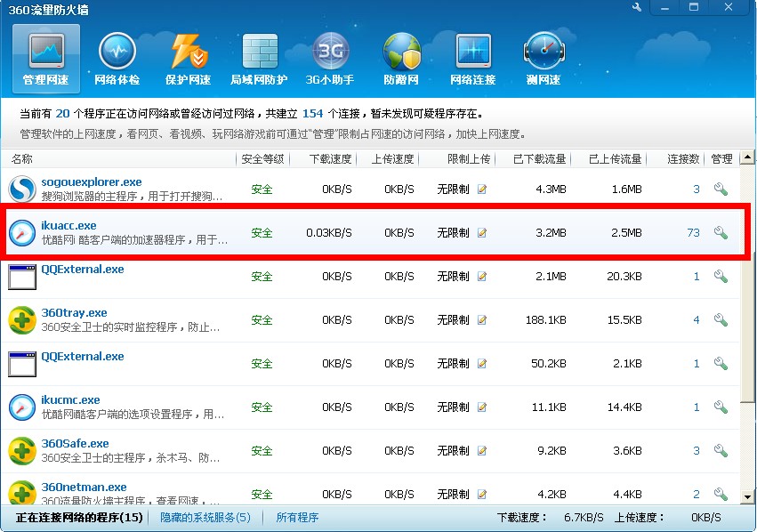View the 4 connections of 360tray.exe
The image size is (757, 532).
[x=697, y=320]
